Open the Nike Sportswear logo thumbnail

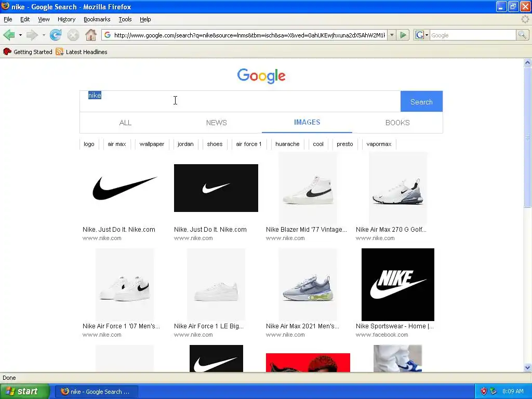pos(397,284)
